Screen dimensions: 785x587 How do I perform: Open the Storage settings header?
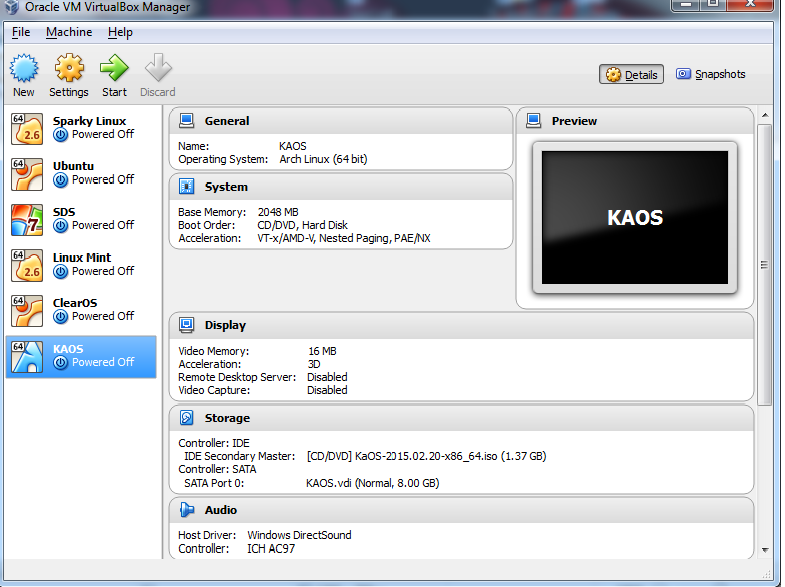[462, 418]
